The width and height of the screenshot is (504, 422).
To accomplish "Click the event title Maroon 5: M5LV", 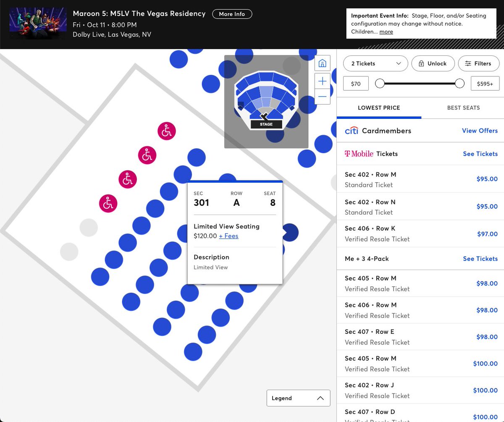I will click(139, 13).
